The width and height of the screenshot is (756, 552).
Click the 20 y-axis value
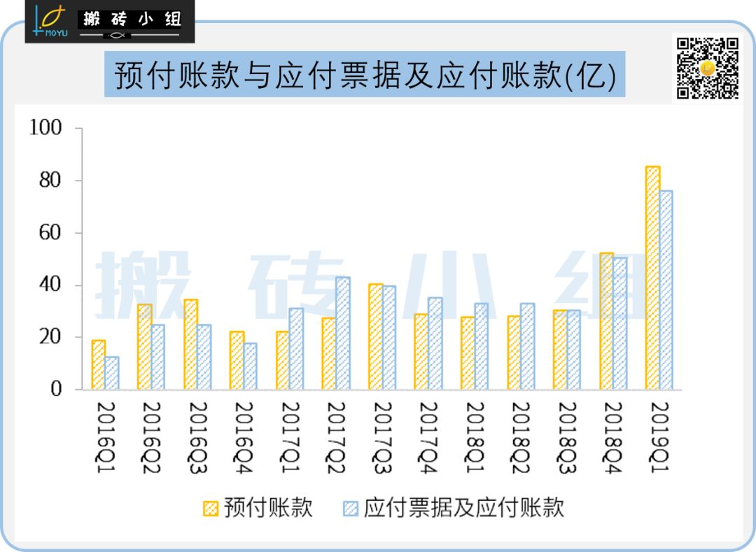(50, 337)
